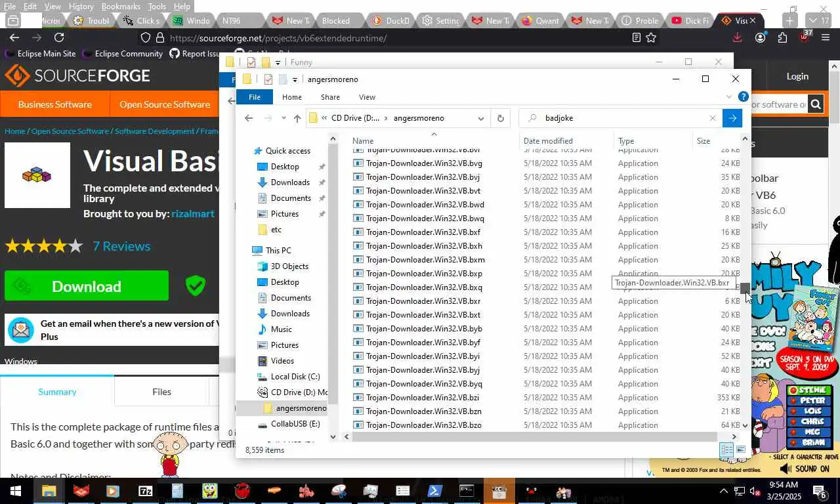Sort by the Date modified column header

[x=548, y=141]
